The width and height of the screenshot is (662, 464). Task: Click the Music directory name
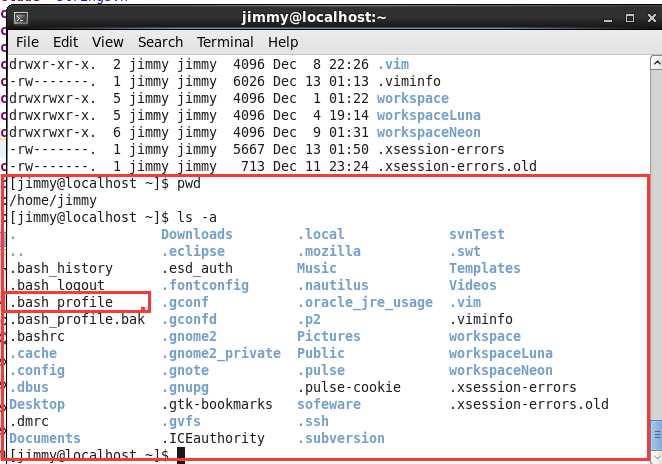click(317, 269)
